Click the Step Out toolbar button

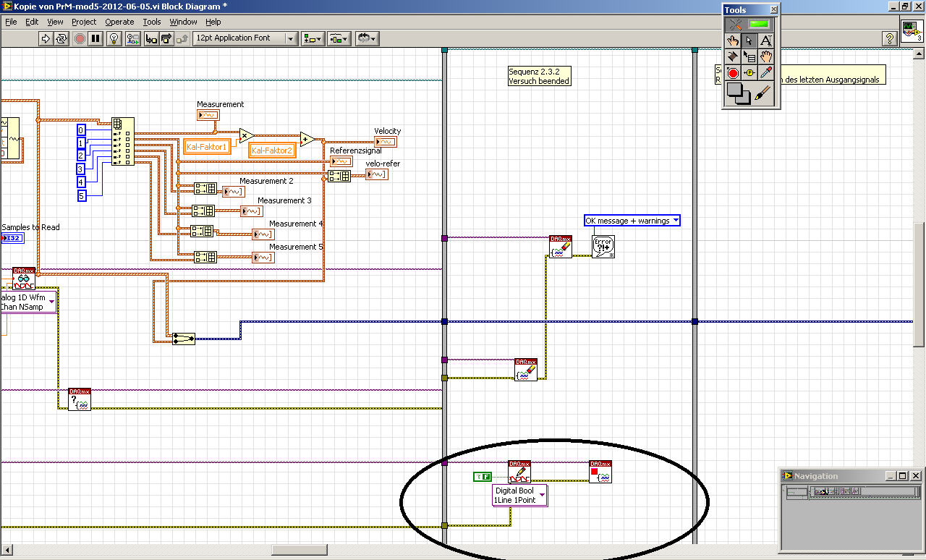(183, 38)
